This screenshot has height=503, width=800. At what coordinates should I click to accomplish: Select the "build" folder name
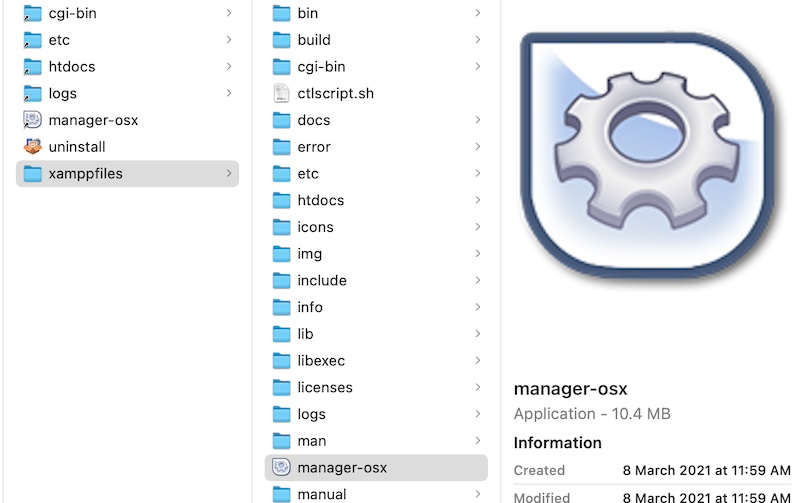click(314, 40)
